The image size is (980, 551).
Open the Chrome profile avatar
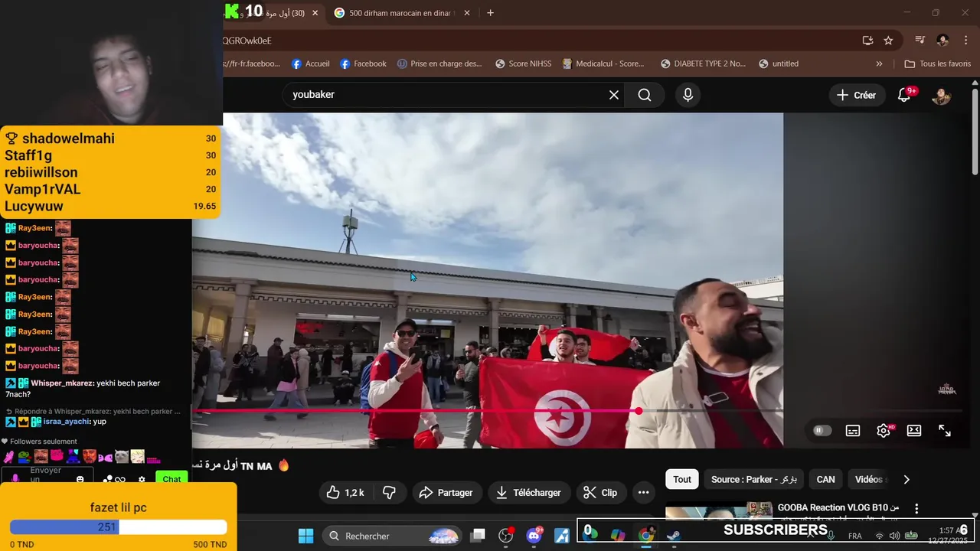942,41
